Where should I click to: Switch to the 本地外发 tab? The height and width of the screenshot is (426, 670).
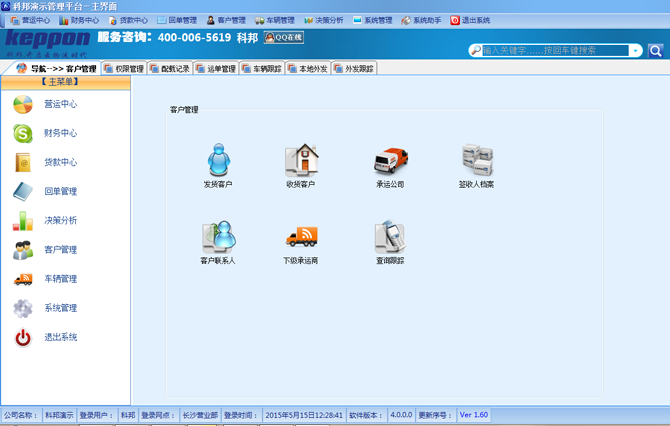point(308,69)
